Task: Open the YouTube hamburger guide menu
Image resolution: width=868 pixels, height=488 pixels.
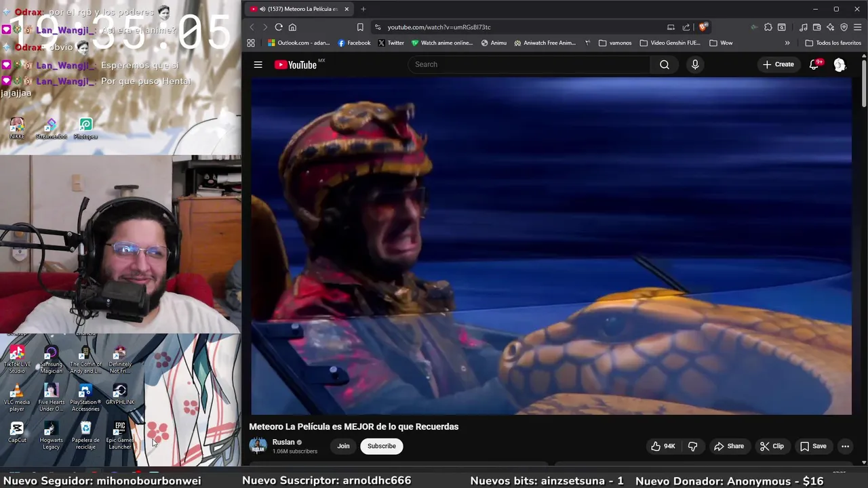Action: 258,64
